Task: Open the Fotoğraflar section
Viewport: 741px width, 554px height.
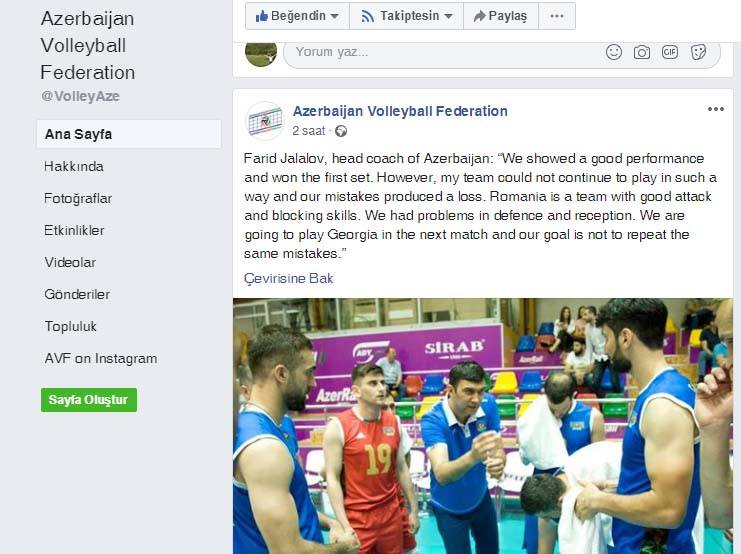Action: (78, 199)
